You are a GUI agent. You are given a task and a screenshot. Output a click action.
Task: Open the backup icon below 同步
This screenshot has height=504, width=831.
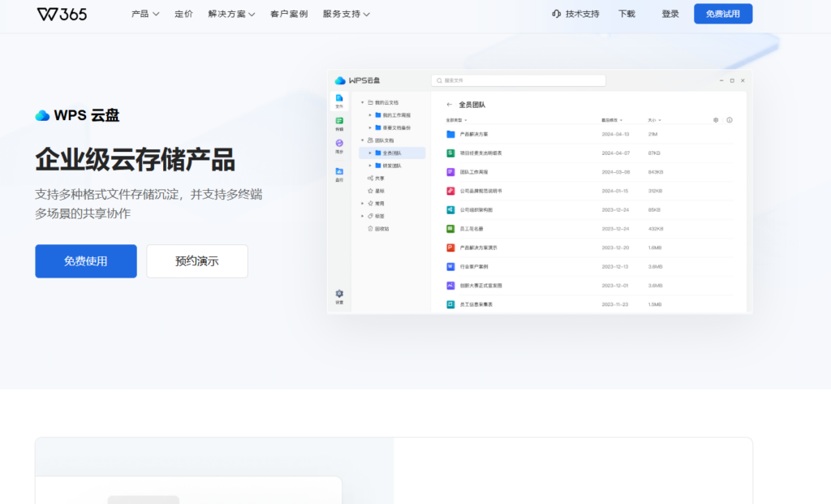338,169
